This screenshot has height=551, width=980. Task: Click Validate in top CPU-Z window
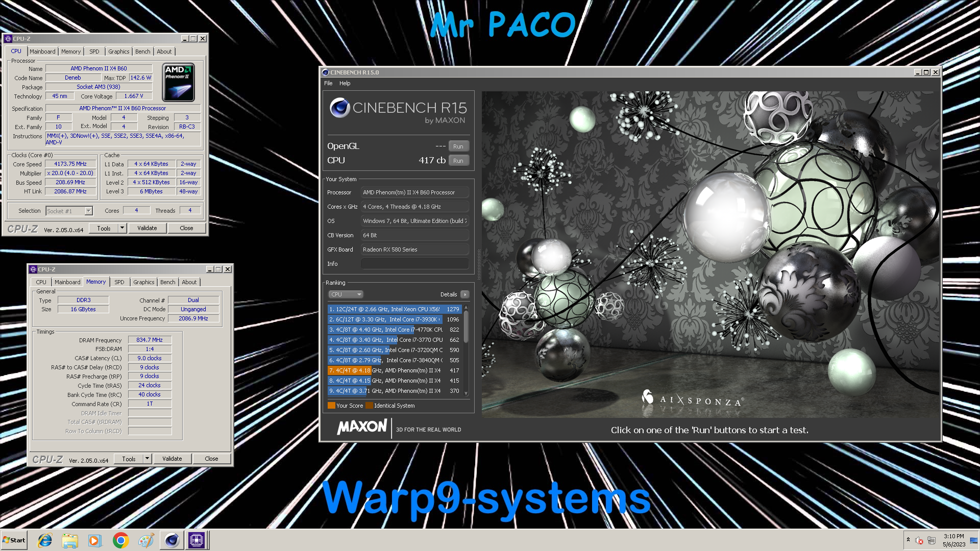click(147, 228)
